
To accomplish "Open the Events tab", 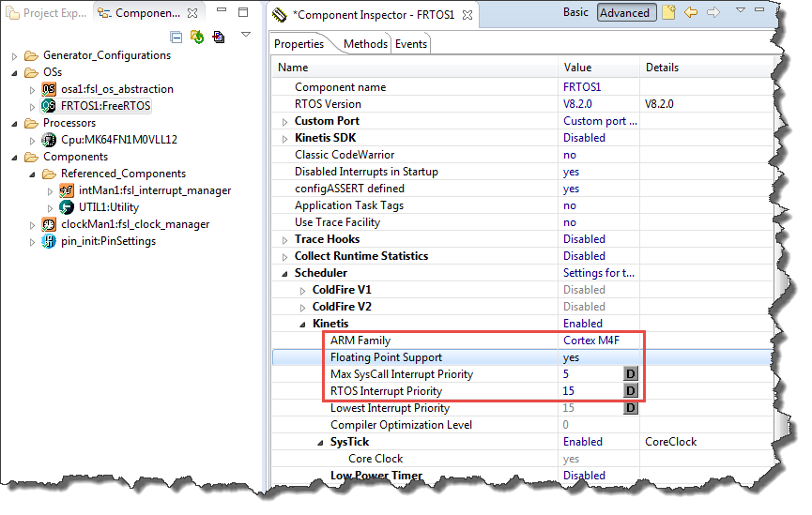I will coord(410,44).
